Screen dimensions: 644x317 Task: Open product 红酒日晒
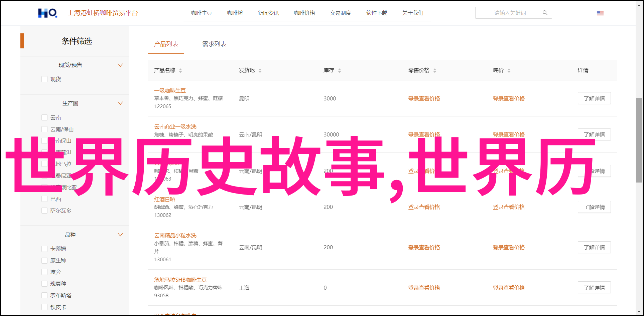[164, 199]
